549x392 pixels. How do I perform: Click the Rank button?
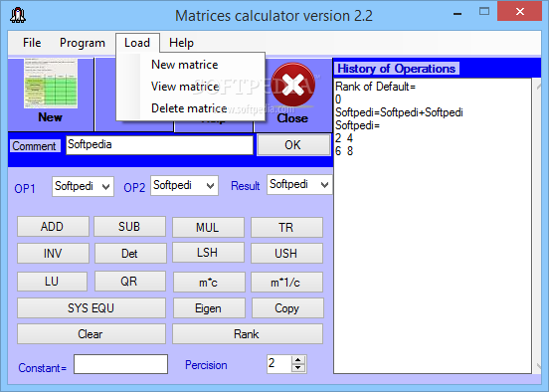click(248, 334)
